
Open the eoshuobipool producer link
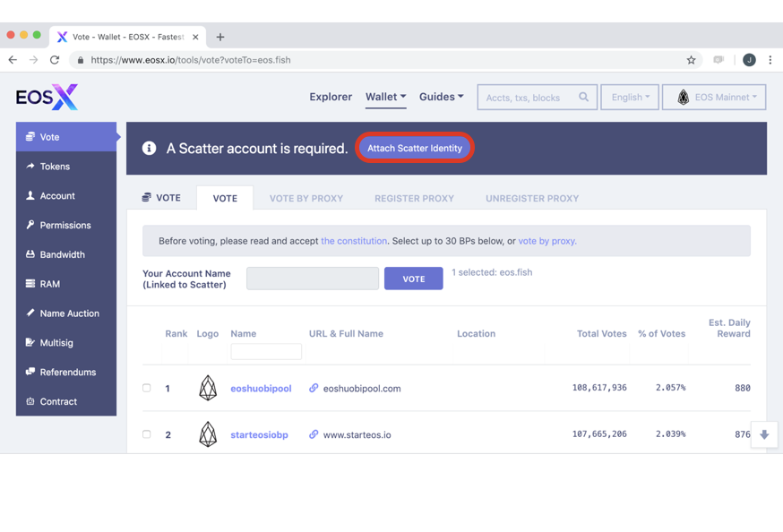(261, 389)
